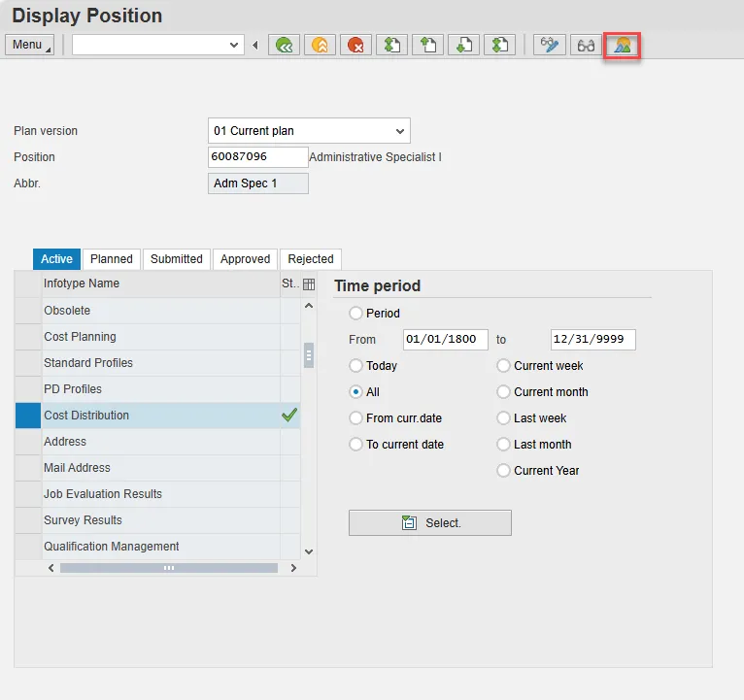The image size is (744, 700).
Task: Click the Position number input field
Action: (258, 156)
